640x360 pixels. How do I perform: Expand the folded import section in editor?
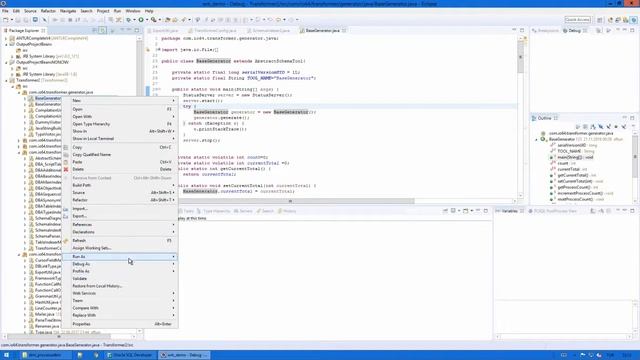click(x=158, y=50)
